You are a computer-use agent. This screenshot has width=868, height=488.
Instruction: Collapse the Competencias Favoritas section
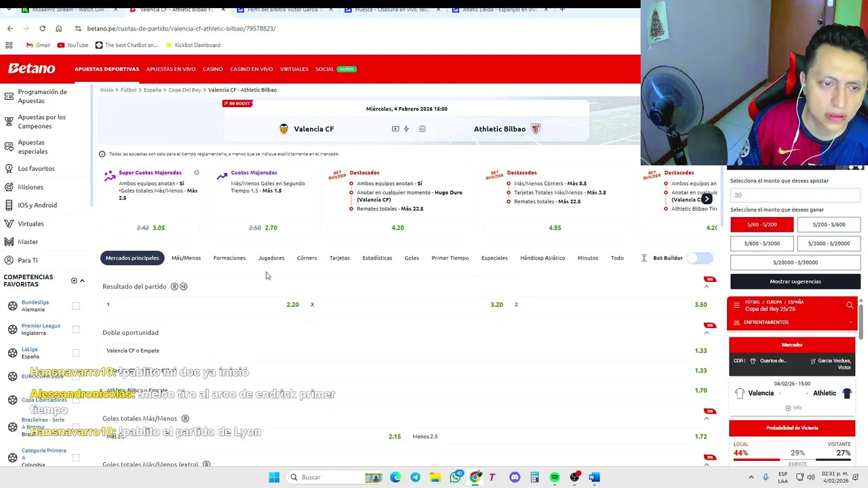tap(82, 281)
